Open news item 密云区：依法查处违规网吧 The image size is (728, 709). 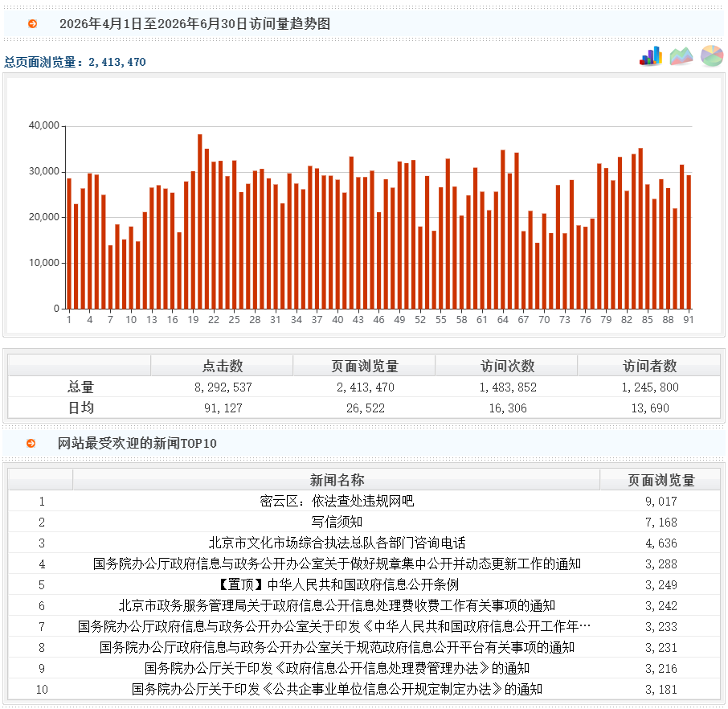337,501
